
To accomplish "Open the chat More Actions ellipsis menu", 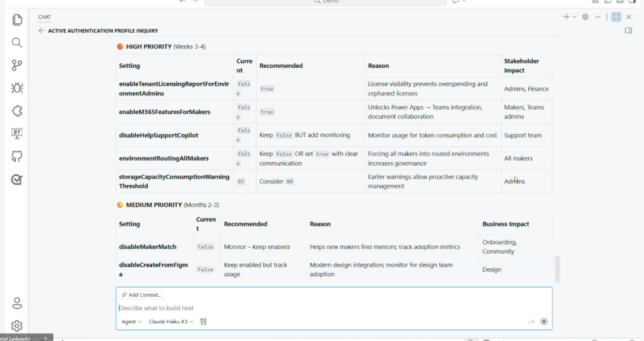I will point(597,17).
